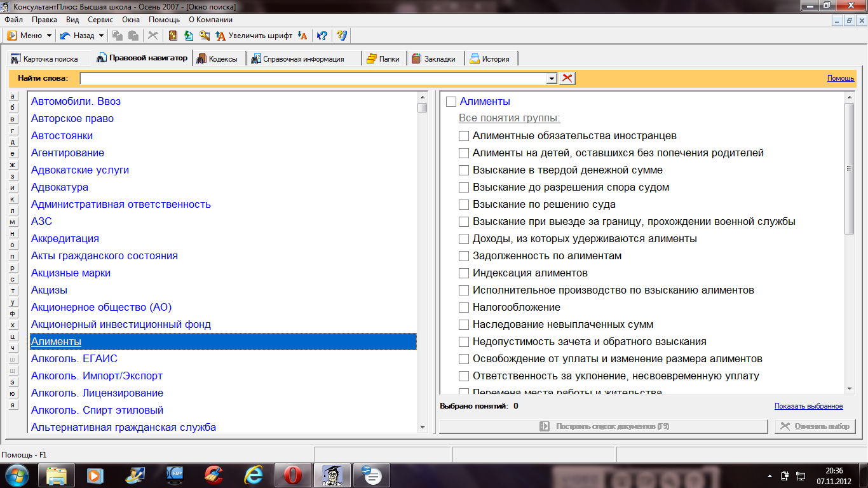The width and height of the screenshot is (868, 488).
Task: Switch to Закладки tab
Action: click(x=435, y=58)
